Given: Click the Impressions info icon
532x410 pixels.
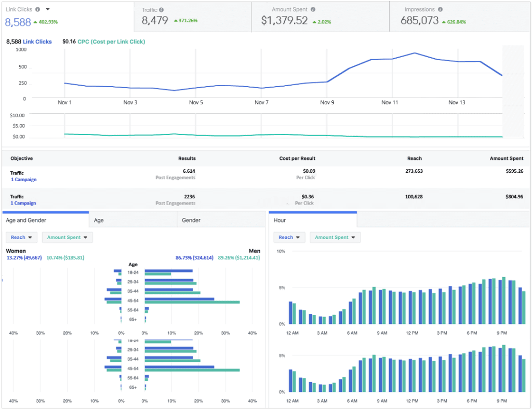Looking at the screenshot, I should click(x=440, y=10).
